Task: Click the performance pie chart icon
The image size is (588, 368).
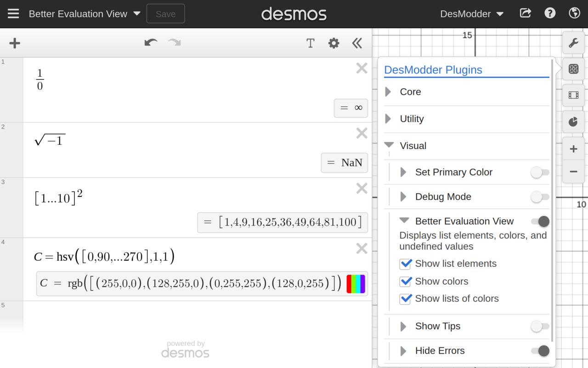Action: (573, 121)
